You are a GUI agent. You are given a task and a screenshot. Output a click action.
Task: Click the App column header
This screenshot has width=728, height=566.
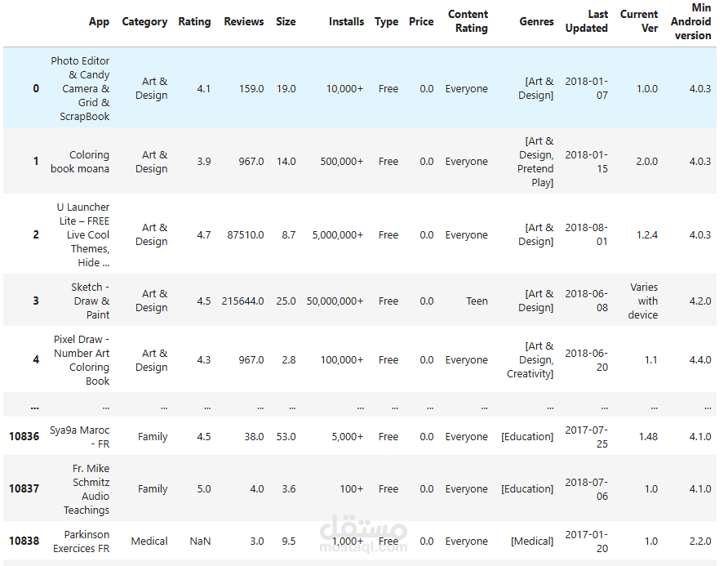point(99,22)
